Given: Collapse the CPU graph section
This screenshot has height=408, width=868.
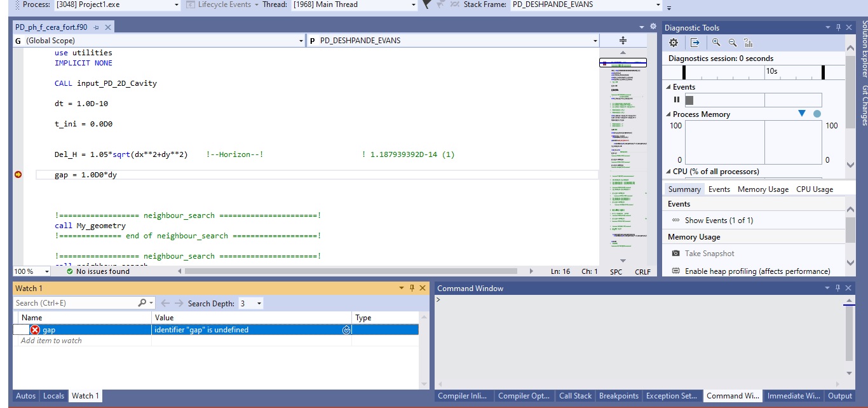Looking at the screenshot, I should pyautogui.click(x=668, y=172).
